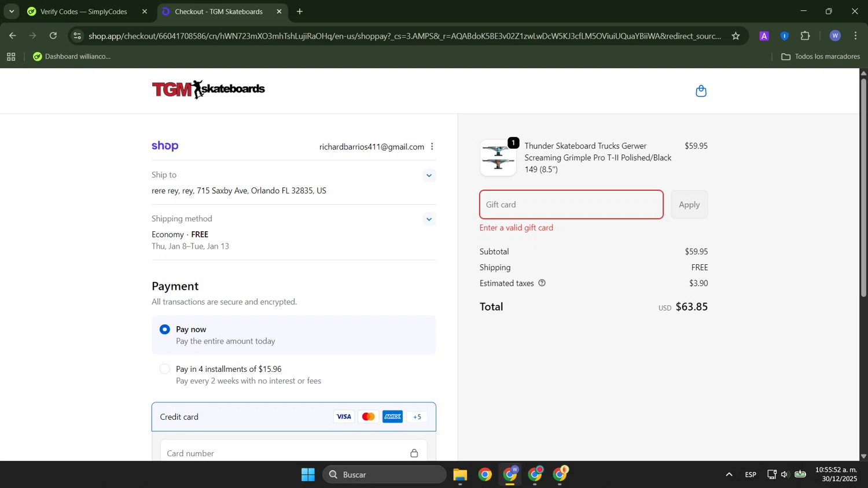The image size is (868, 488).
Task: Open the Bitwarden shield extension
Action: pos(784,36)
